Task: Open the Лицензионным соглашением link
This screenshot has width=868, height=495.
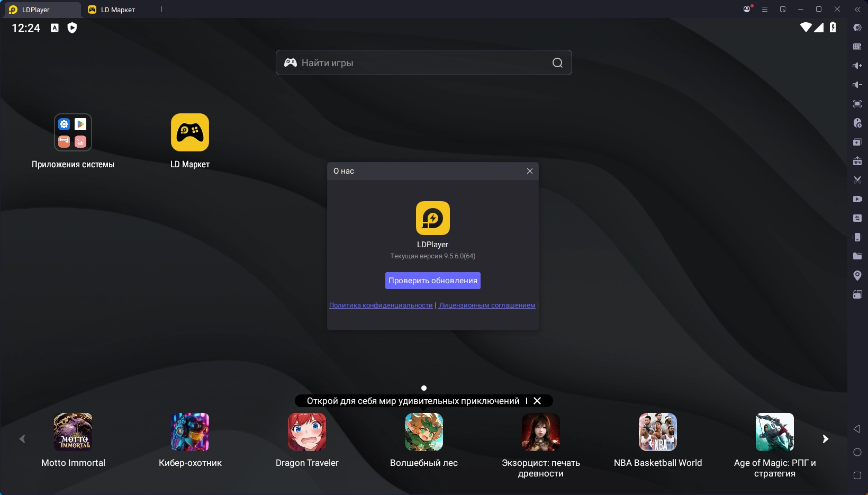Action: (487, 305)
